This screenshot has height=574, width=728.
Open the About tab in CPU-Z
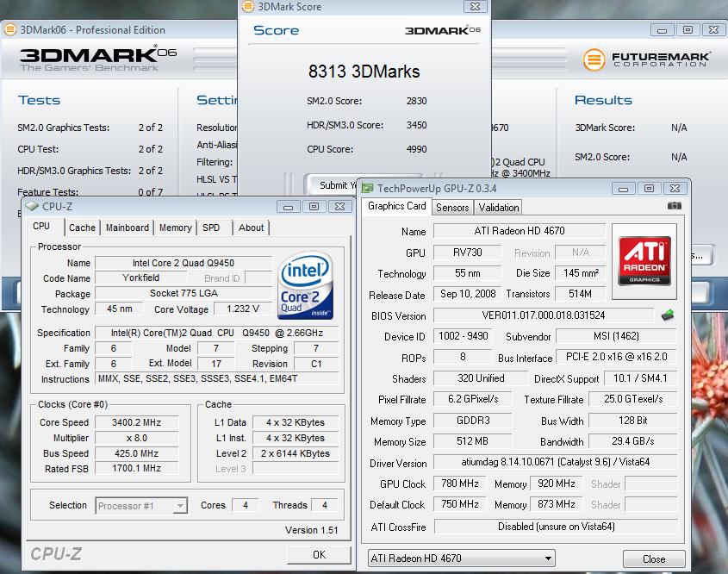point(252,228)
